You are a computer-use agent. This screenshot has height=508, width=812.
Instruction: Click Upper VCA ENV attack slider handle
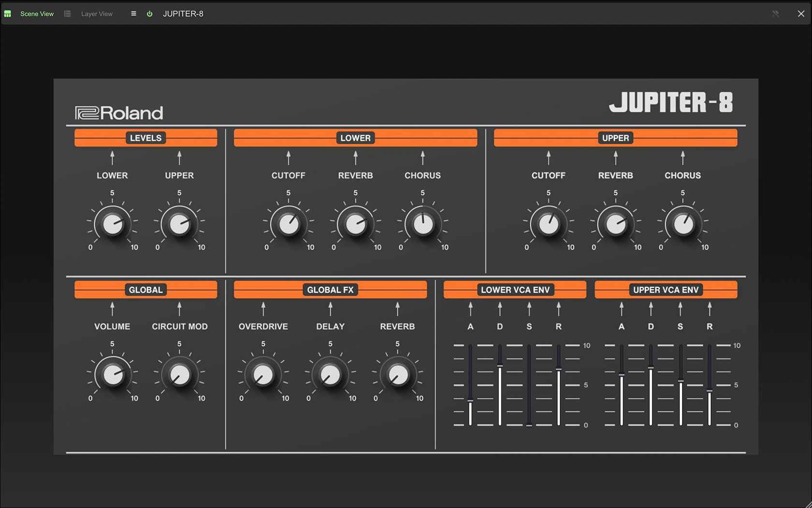[x=622, y=375]
